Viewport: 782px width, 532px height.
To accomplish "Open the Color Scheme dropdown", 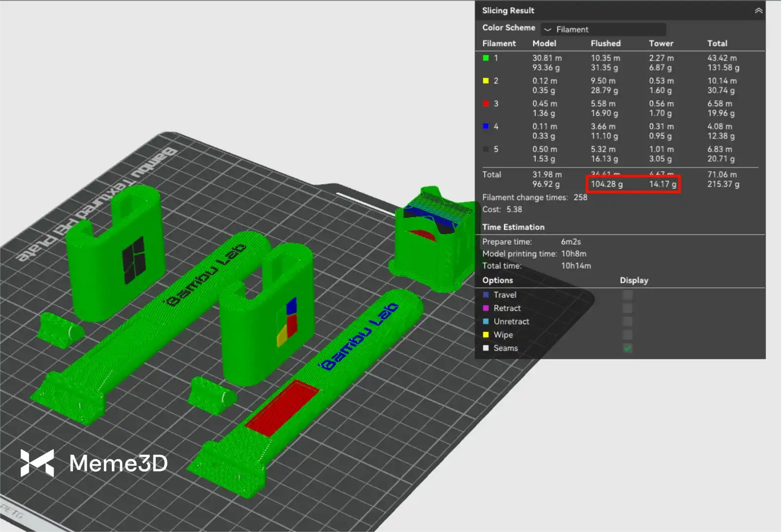I will click(x=603, y=30).
